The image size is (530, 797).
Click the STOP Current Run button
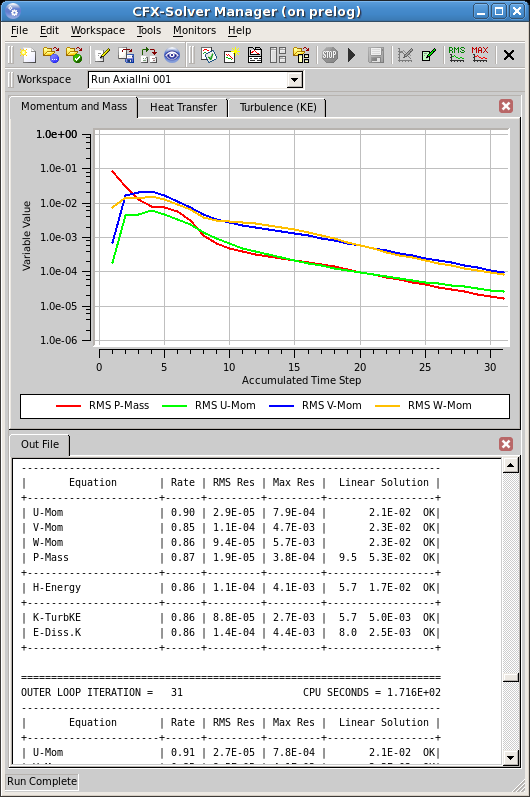coord(330,54)
